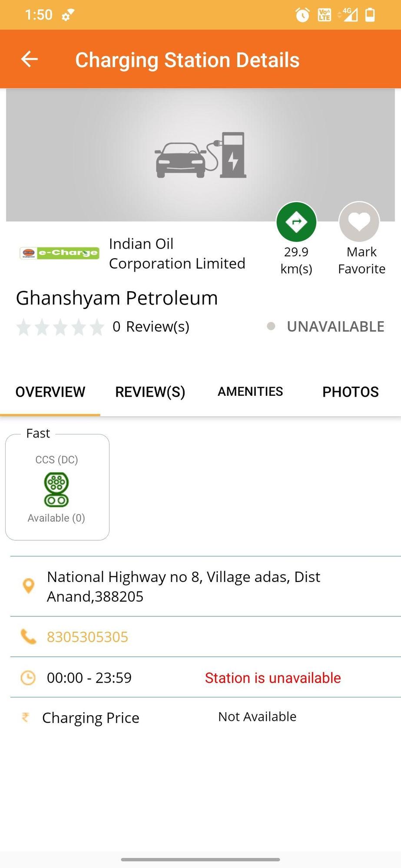
Task: Tap the rupee charging price icon
Action: click(26, 717)
